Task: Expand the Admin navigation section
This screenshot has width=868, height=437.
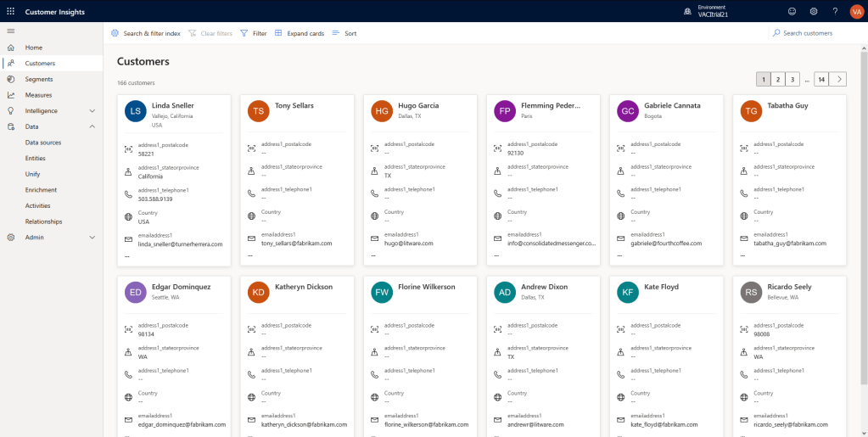Action: click(92, 238)
